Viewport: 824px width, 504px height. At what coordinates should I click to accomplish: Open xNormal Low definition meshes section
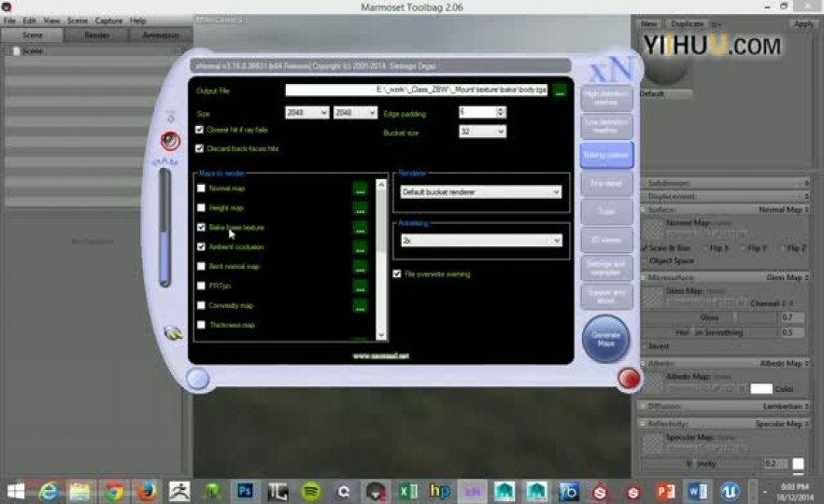606,126
